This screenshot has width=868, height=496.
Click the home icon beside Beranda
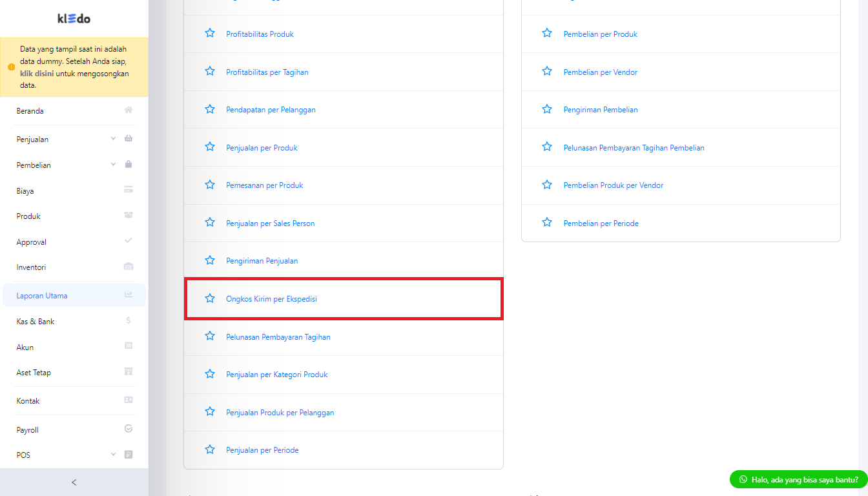tap(129, 110)
